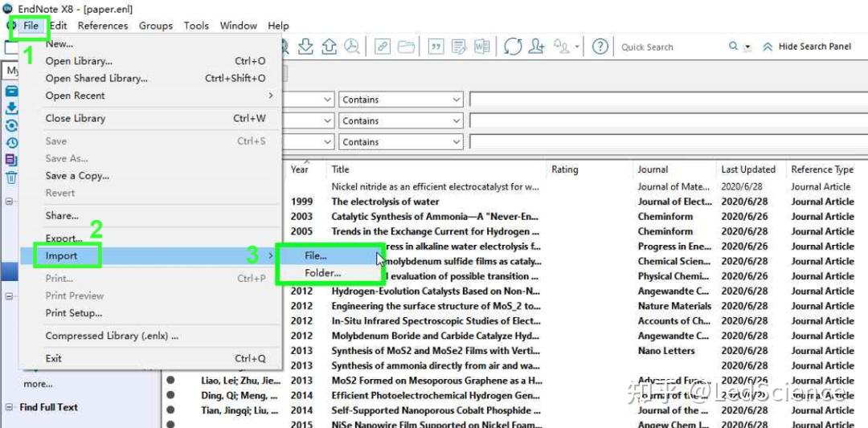Click the Sync Status sidebar icon
868x428 pixels.
11,125
